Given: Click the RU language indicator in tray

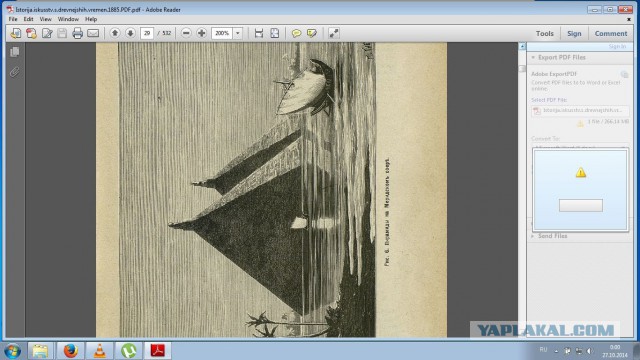Looking at the screenshot, I should (x=543, y=350).
